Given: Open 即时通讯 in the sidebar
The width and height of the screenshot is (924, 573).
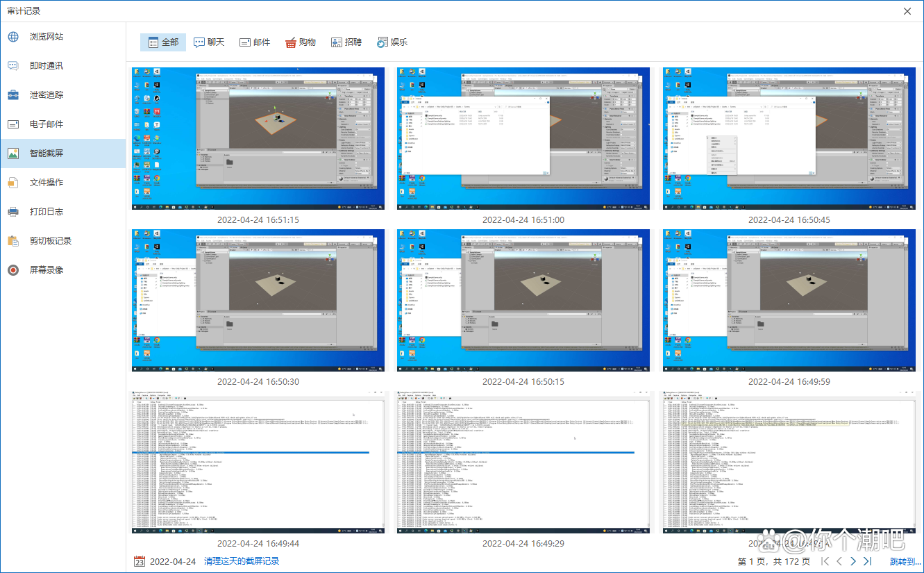Looking at the screenshot, I should tap(46, 66).
